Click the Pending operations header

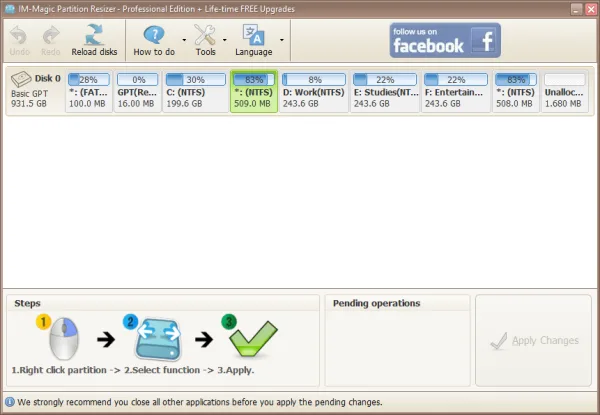(377, 303)
